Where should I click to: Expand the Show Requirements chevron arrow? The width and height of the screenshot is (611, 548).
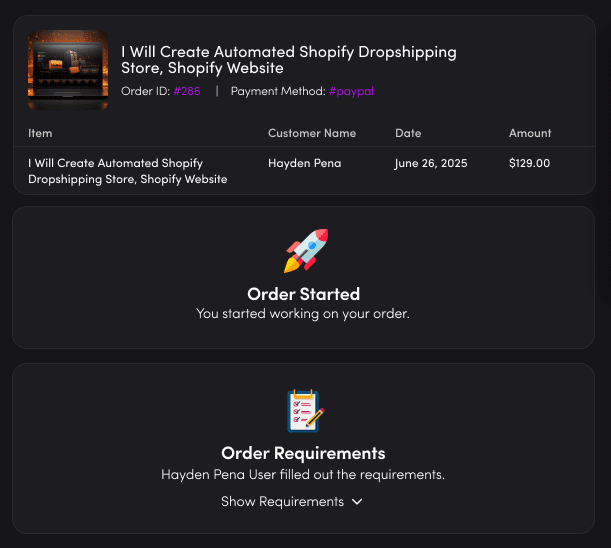357,502
